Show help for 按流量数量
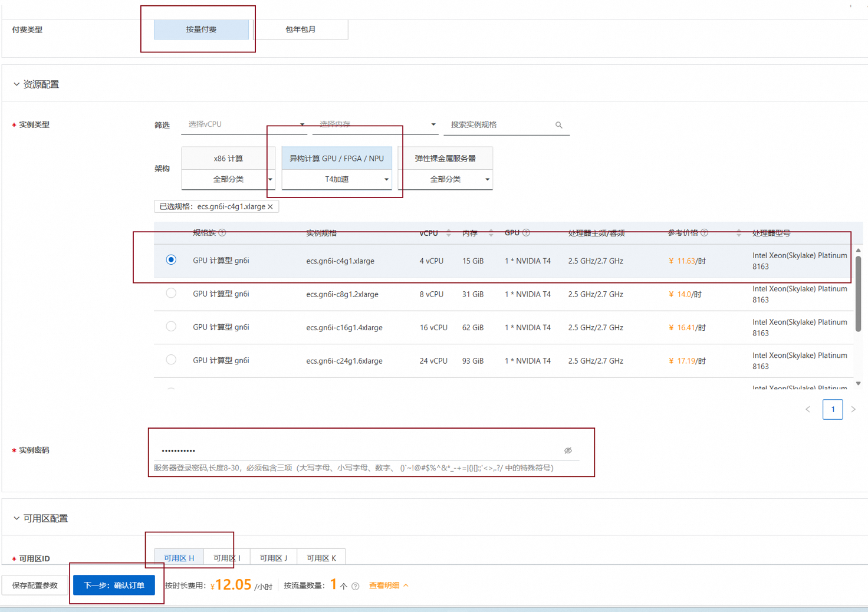Image resolution: width=868 pixels, height=612 pixels. coord(356,587)
